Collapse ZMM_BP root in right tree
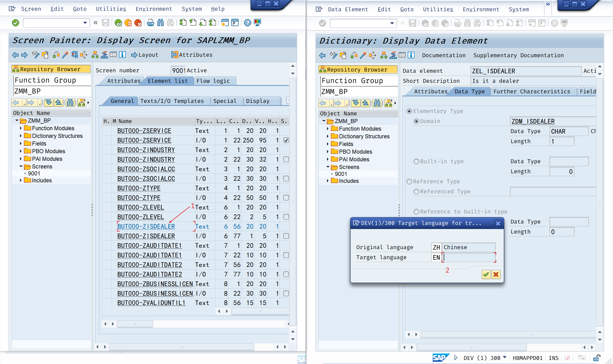This screenshot has height=364, width=613. coord(324,121)
